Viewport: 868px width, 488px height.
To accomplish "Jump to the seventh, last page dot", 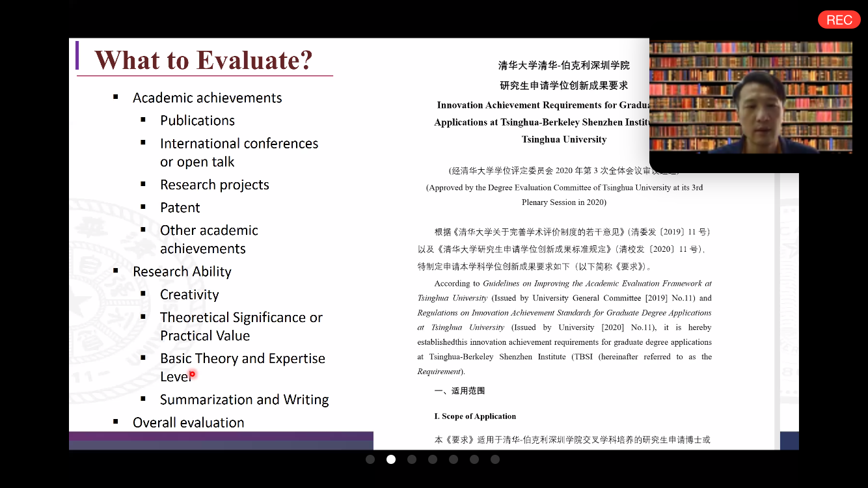I will tap(495, 459).
